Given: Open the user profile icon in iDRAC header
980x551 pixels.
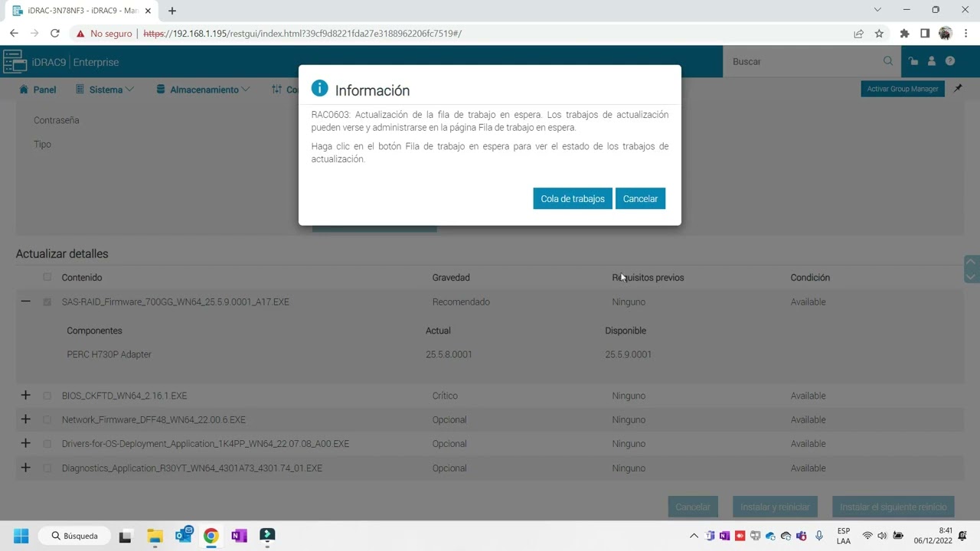Looking at the screenshot, I should pyautogui.click(x=932, y=61).
